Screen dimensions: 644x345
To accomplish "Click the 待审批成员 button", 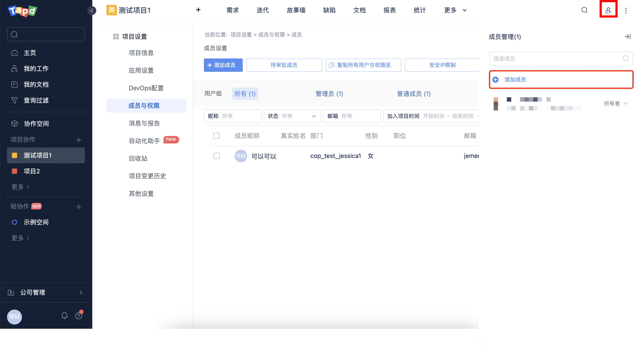I will pos(284,65).
